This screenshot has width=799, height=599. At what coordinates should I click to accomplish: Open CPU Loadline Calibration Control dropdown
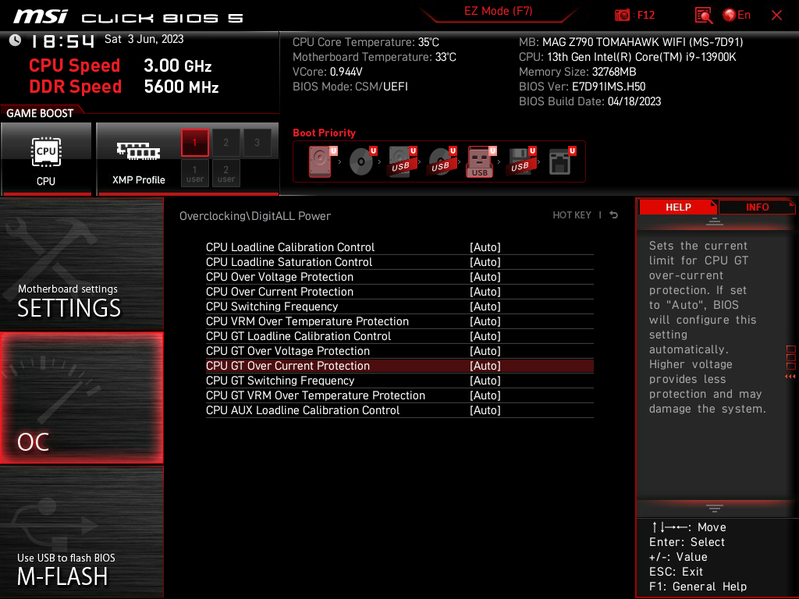point(400,247)
